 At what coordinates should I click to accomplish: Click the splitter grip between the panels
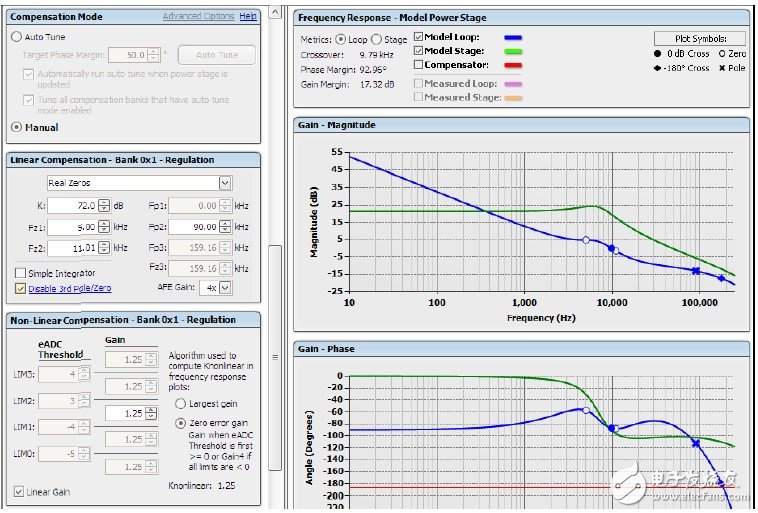275,356
